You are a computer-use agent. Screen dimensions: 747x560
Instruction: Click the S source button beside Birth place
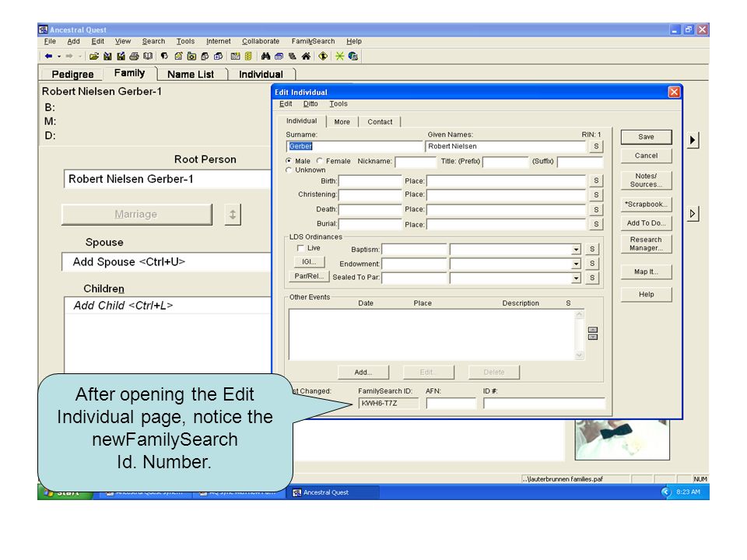click(595, 180)
